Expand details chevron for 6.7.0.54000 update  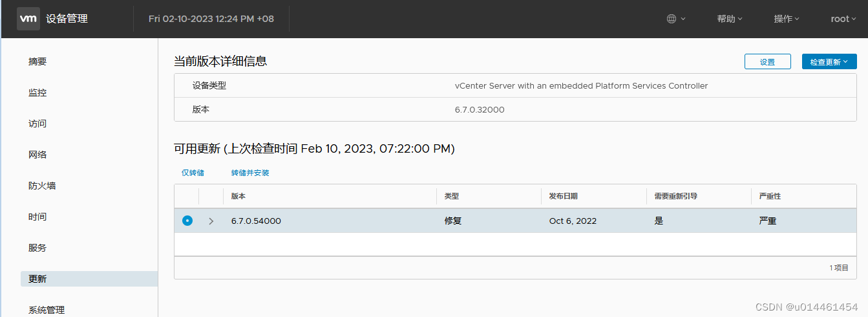pos(211,221)
